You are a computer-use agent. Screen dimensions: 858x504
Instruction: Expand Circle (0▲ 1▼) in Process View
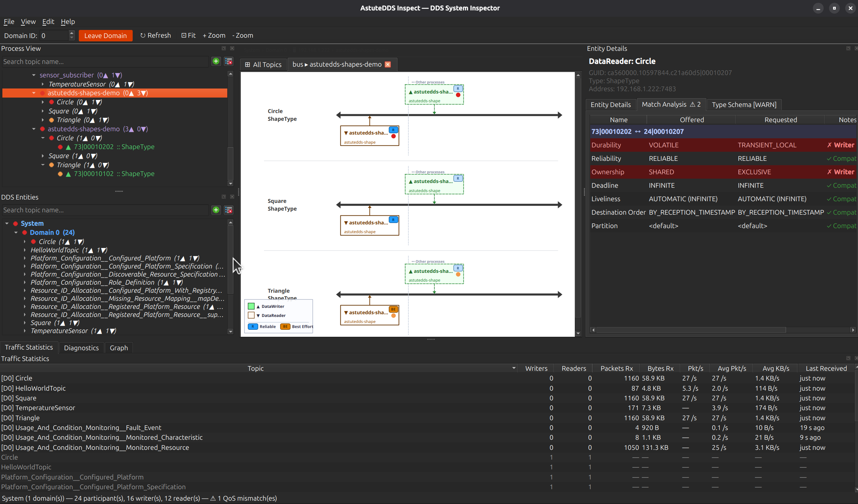tap(42, 102)
